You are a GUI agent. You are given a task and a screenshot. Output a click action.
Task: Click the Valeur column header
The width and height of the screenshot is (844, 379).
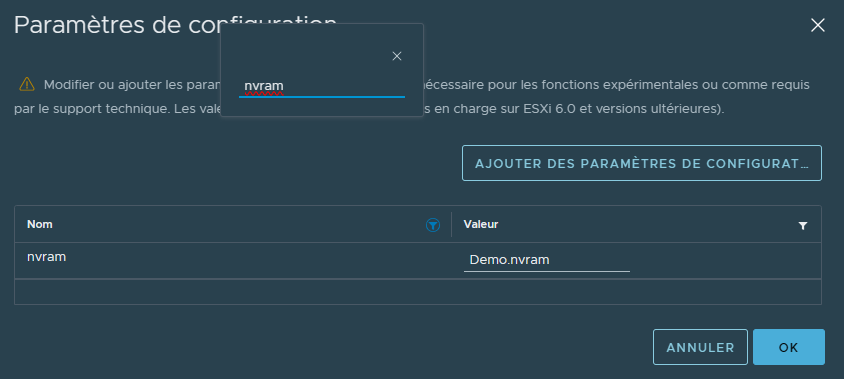[x=481, y=224]
